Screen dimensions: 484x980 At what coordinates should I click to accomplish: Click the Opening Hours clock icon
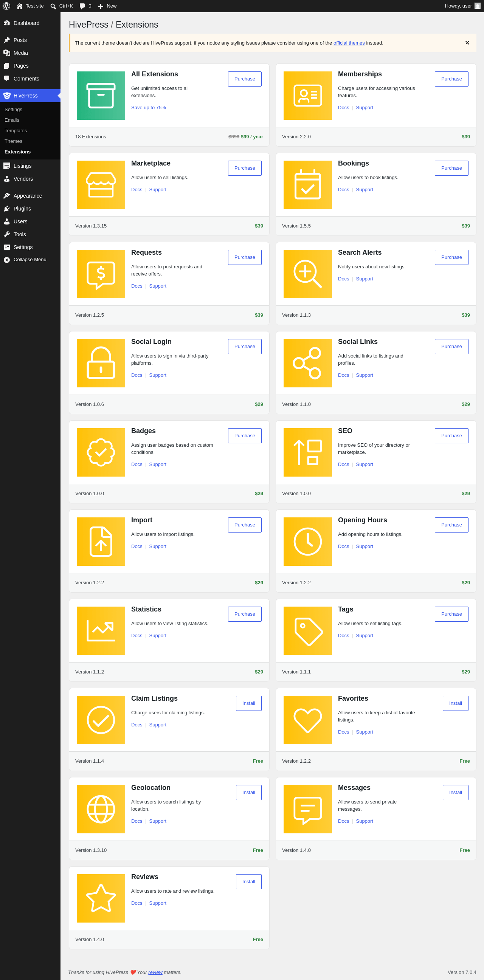308,542
